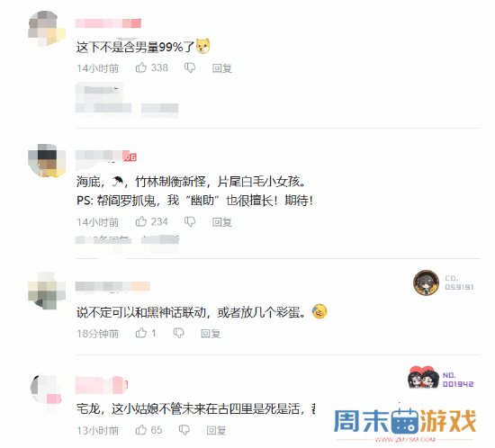Reply to the 帮阎罗抓鬼 comment
The width and height of the screenshot is (495, 448).
pos(222,222)
